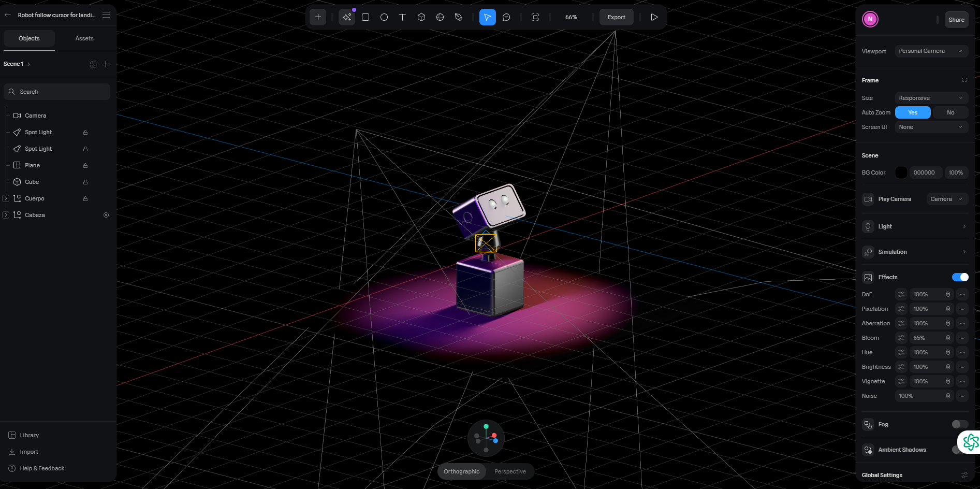
Task: Open the AI generate sparkle tool
Action: [347, 17]
